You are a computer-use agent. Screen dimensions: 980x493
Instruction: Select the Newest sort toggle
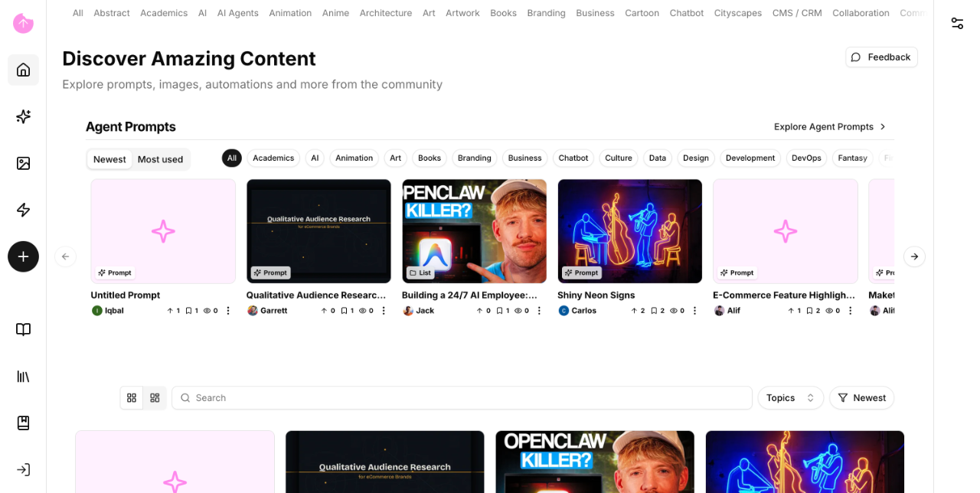(x=109, y=159)
